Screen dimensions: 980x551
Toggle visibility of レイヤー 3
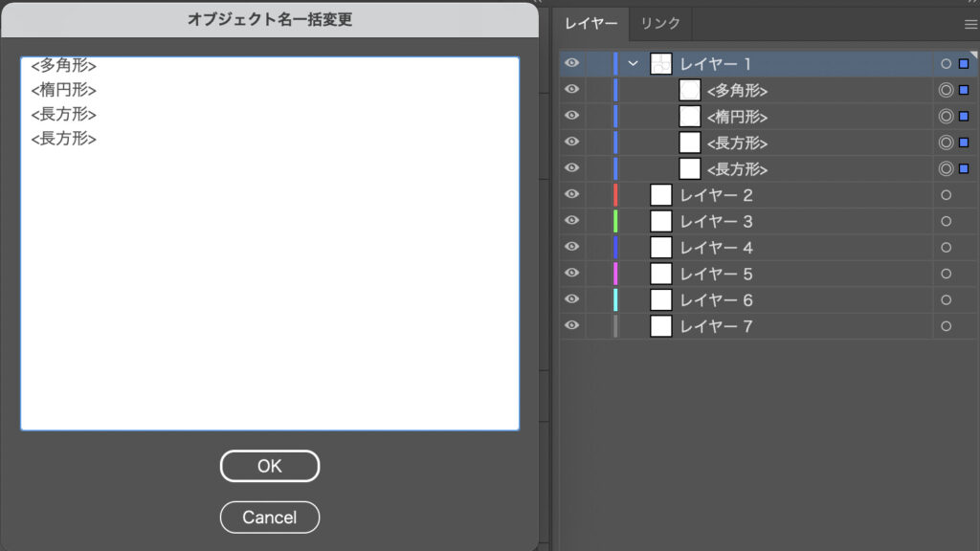pyautogui.click(x=572, y=221)
